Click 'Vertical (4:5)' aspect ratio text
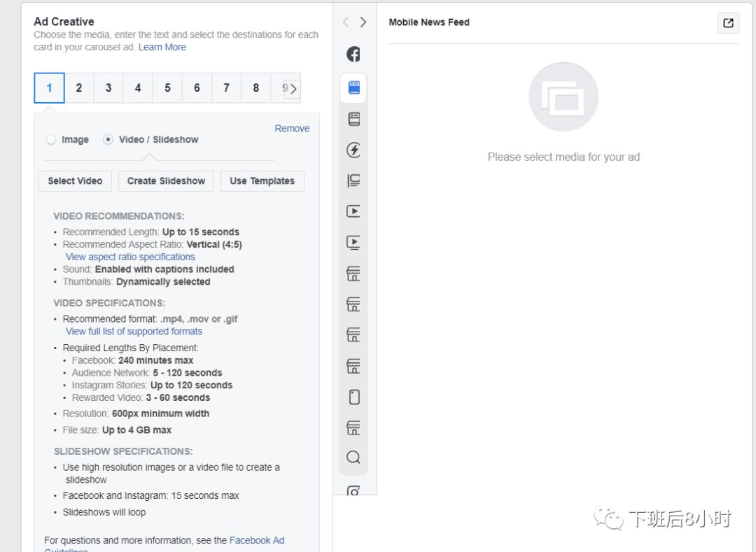This screenshot has width=756, height=552. (214, 245)
